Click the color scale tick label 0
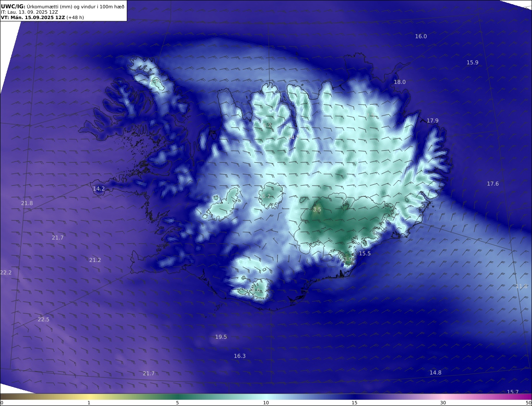Image resolution: width=532 pixels, height=406 pixels. [x=2, y=403]
